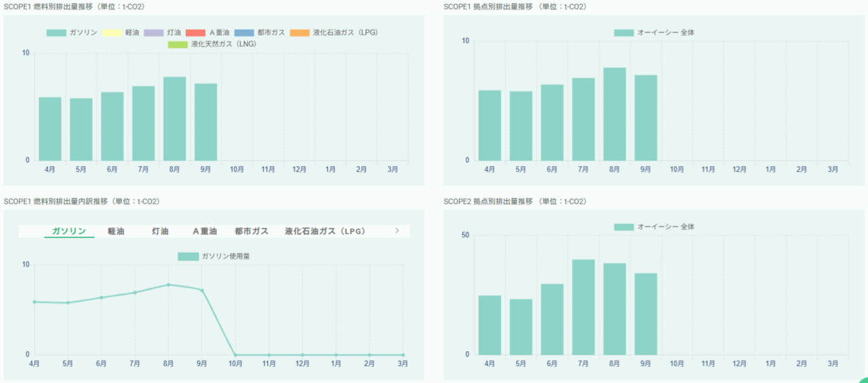Click the 液化天然ガス（LNG） green legend swatch
Screen dimensions: 868x383
(x=177, y=44)
